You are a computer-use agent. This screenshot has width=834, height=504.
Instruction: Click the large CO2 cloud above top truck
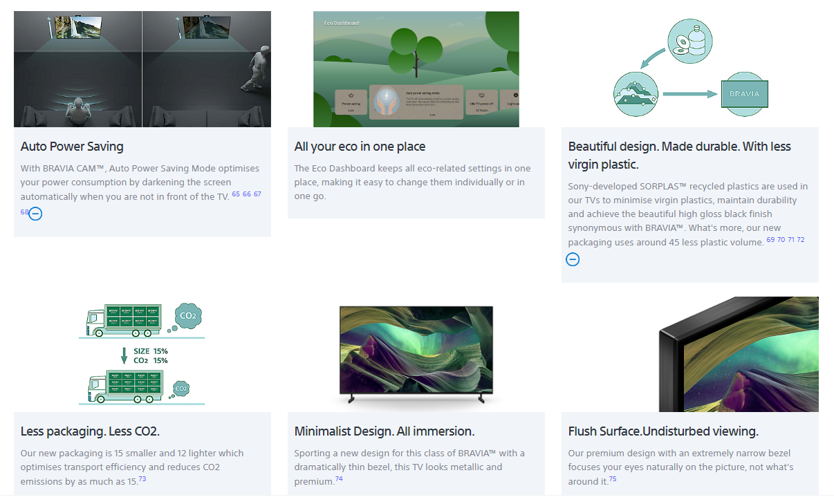tap(187, 316)
